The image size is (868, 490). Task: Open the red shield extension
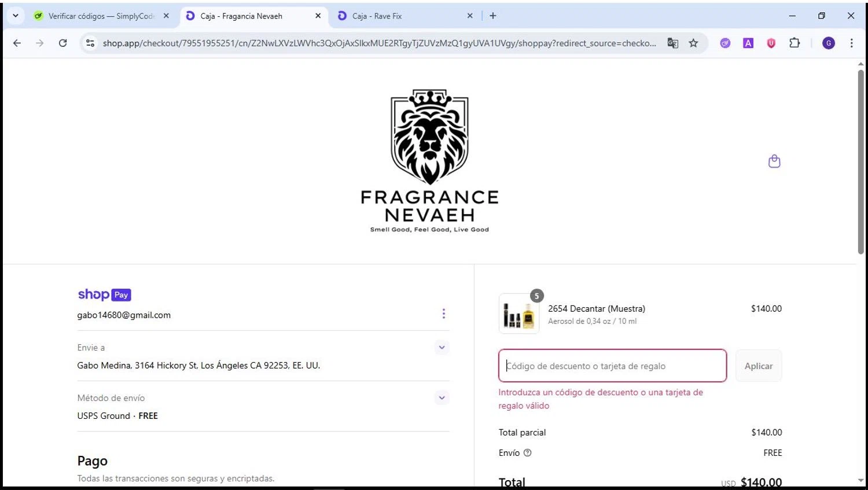tap(771, 43)
